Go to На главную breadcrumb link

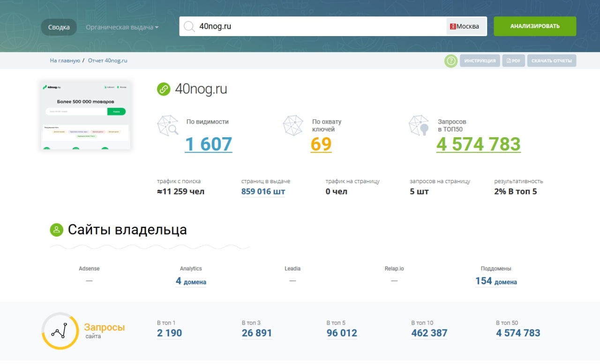65,60
